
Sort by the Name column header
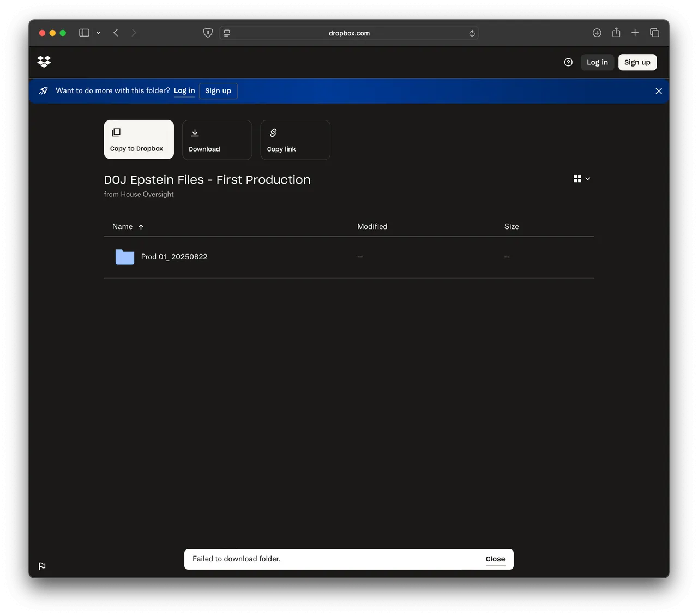(128, 227)
